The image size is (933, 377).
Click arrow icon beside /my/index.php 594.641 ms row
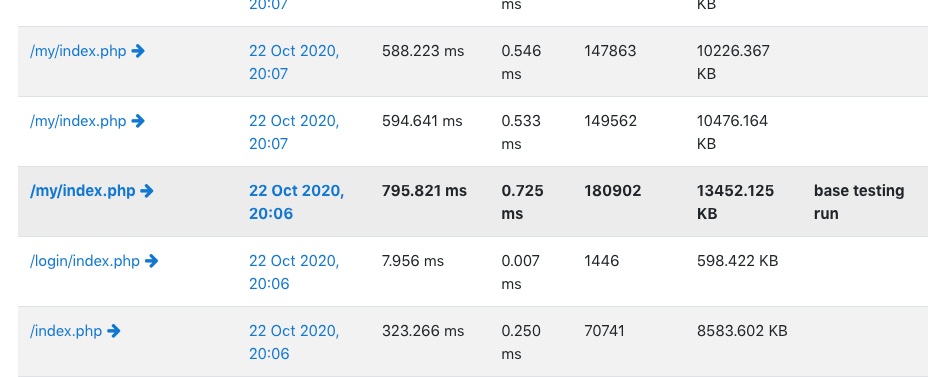[138, 121]
